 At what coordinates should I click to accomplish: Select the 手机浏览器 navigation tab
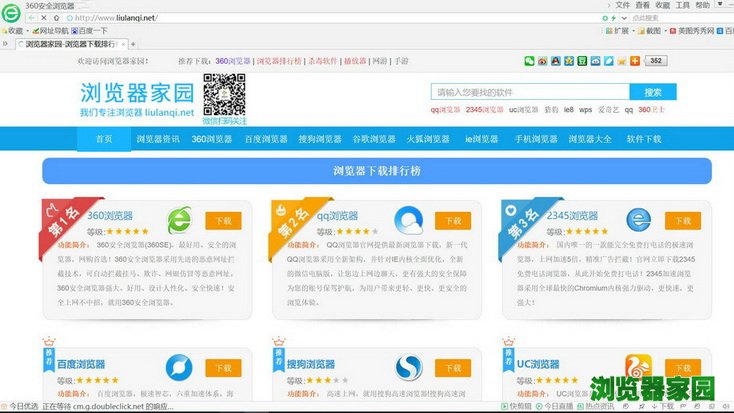click(535, 139)
